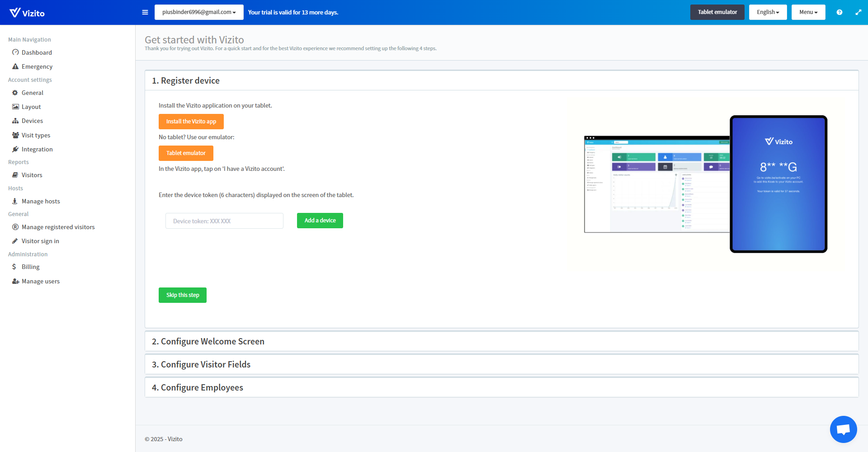Viewport: 868px width, 452px height.
Task: Click the orange Tablet emulator button
Action: tap(186, 153)
